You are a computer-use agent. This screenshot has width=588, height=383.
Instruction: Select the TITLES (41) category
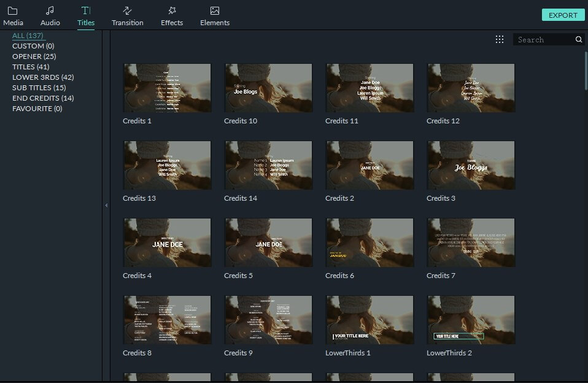click(31, 67)
